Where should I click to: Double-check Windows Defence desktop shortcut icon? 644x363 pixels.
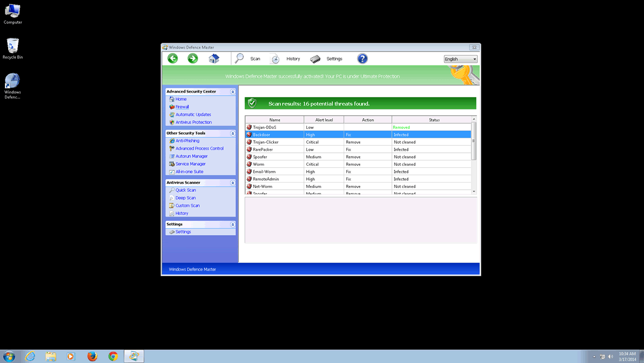pos(12,82)
